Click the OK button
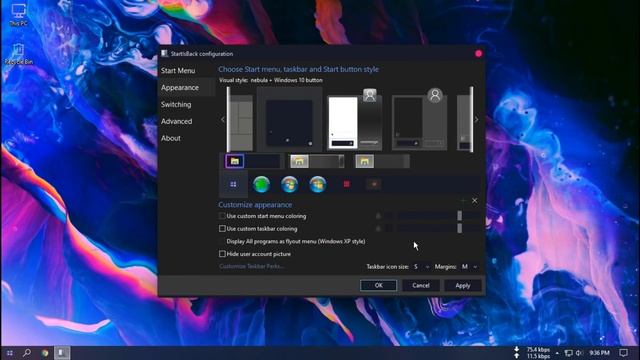The width and height of the screenshot is (640, 360). coord(378,285)
